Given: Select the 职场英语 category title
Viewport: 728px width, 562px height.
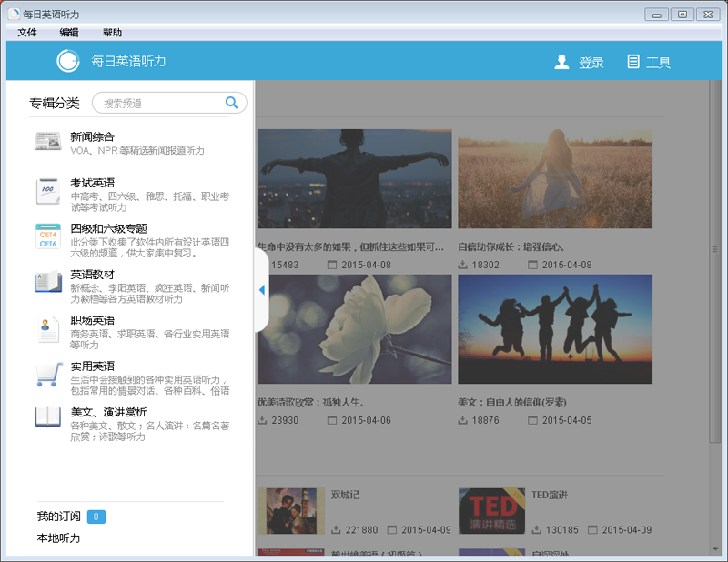Looking at the screenshot, I should coord(93,320).
